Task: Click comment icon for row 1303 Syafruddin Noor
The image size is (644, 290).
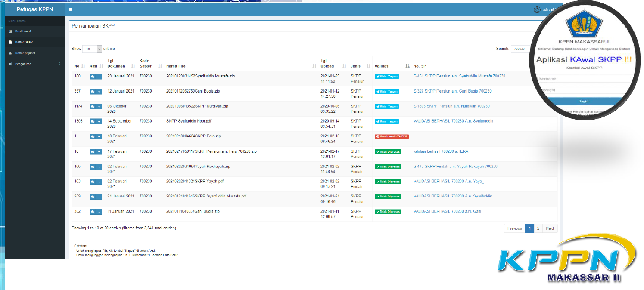Action: point(93,122)
